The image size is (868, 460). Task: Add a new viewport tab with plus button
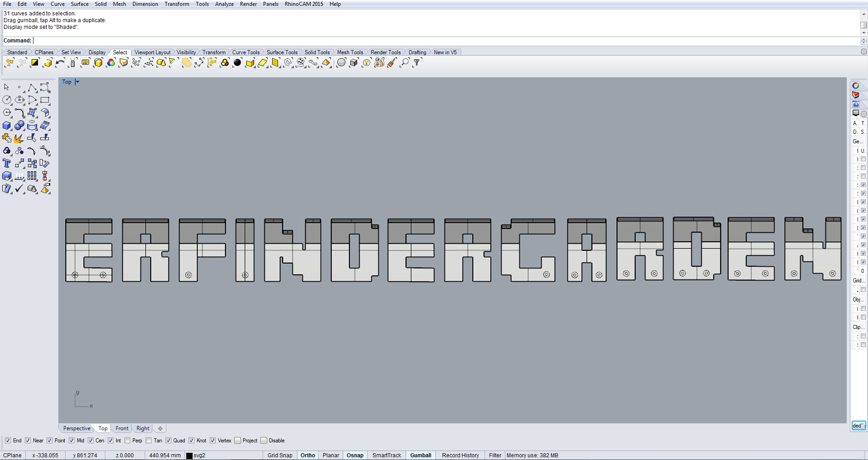click(160, 428)
